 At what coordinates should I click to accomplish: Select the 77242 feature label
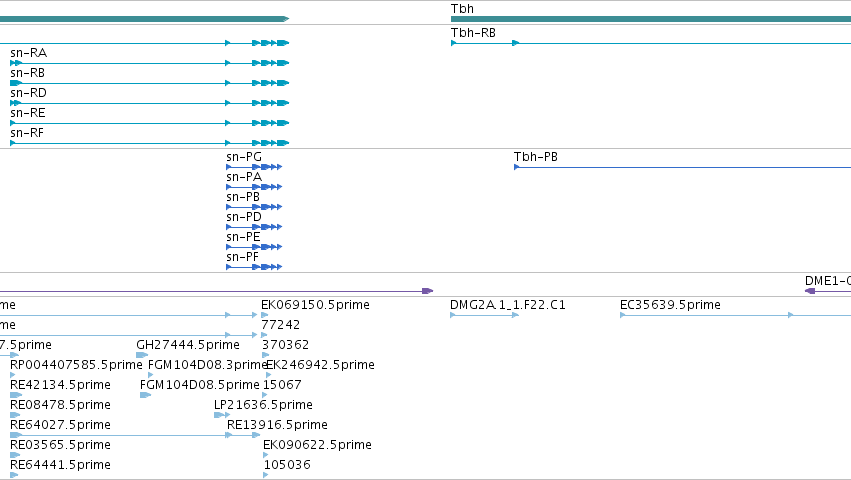click(x=281, y=325)
